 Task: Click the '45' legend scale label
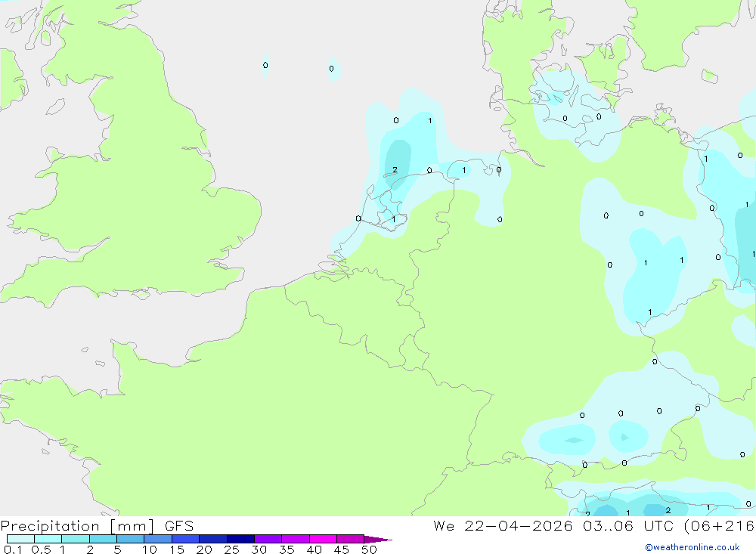(x=342, y=549)
